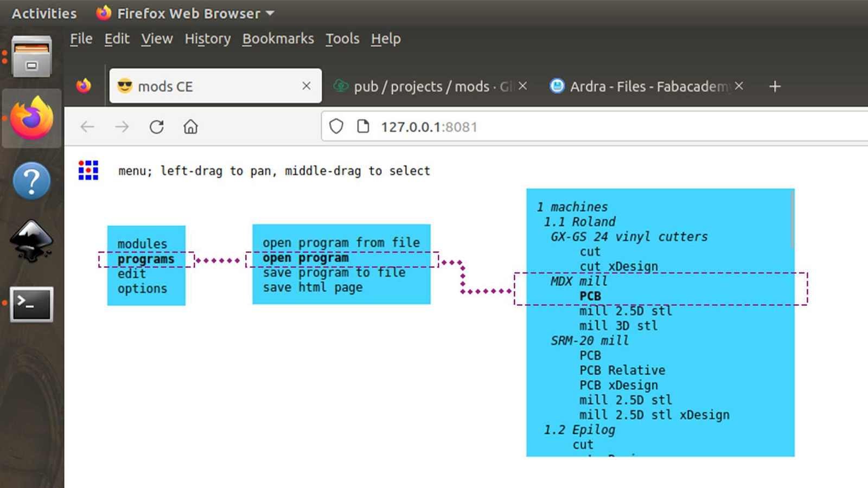Select 'modules' in the mods menu
868x488 pixels.
pyautogui.click(x=142, y=244)
